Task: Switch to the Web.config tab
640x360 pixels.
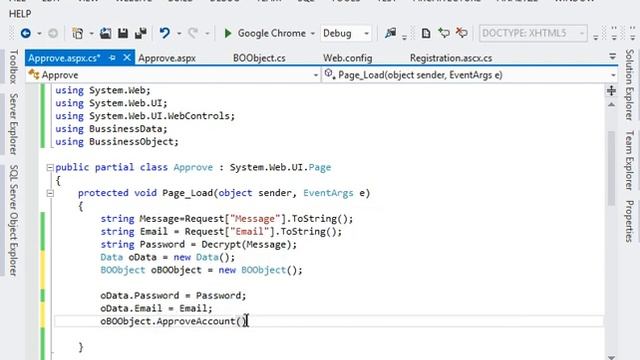Action: pyautogui.click(x=348, y=58)
